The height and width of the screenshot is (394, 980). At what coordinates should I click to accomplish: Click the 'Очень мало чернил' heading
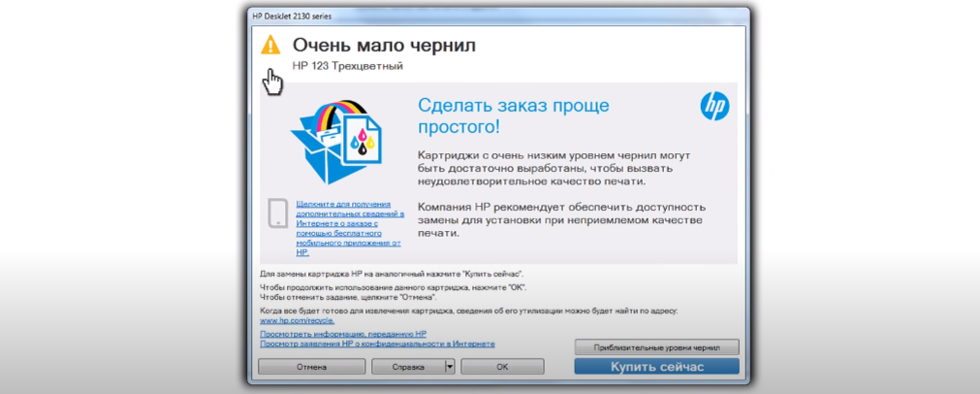pyautogui.click(x=384, y=45)
